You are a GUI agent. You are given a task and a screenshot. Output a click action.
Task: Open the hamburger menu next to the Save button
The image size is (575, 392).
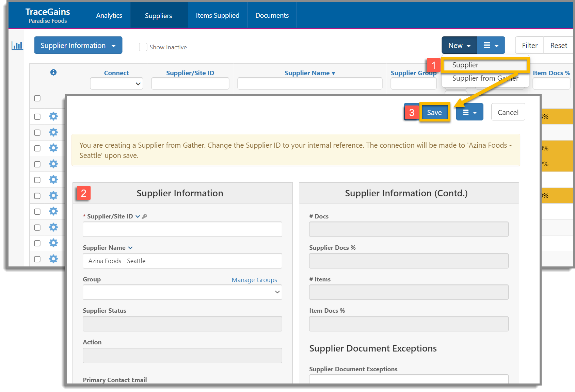[470, 112]
